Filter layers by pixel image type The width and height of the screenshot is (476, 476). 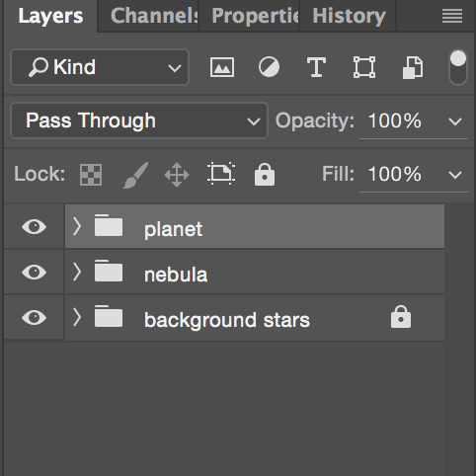(222, 67)
